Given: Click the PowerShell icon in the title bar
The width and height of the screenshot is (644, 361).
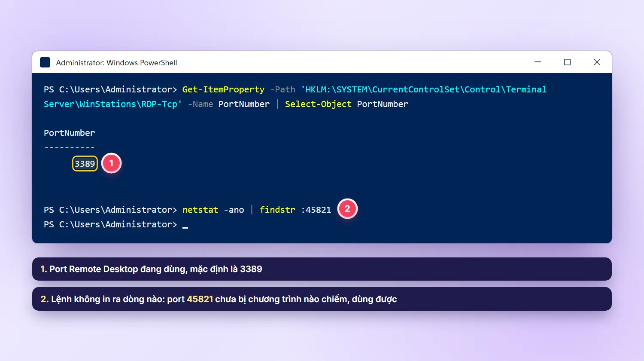Looking at the screenshot, I should 45,62.
